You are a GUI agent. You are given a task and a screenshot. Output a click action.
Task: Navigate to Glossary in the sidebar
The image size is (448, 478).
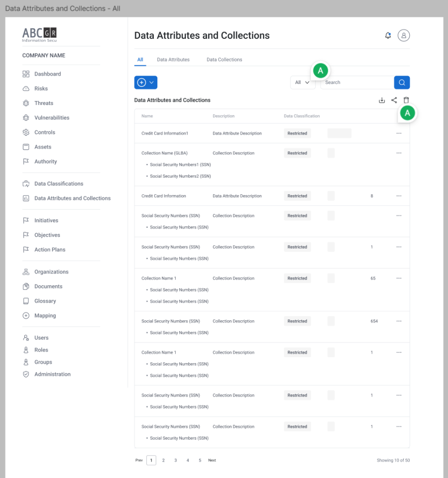(x=45, y=301)
